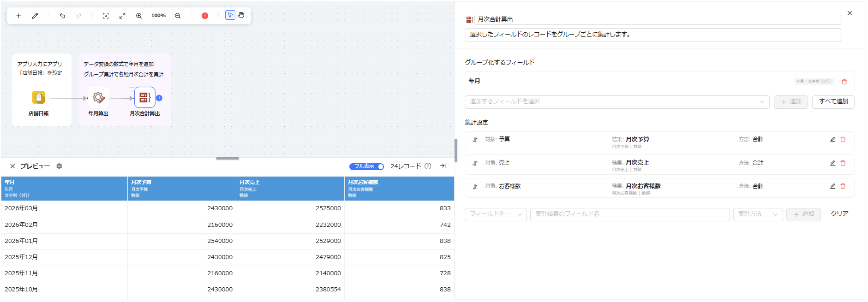This screenshot has width=868, height=302.
Task: Edit the 月次売上 aggregation setting
Action: point(832,163)
